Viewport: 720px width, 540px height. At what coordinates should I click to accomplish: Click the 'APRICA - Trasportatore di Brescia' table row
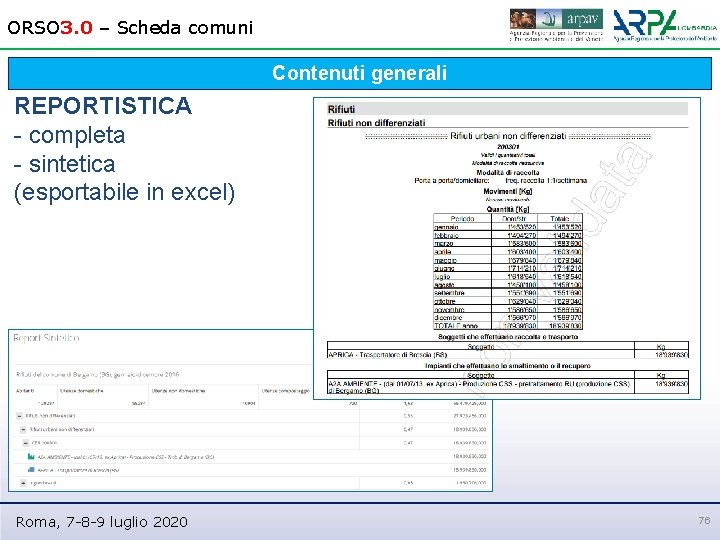click(x=508, y=354)
